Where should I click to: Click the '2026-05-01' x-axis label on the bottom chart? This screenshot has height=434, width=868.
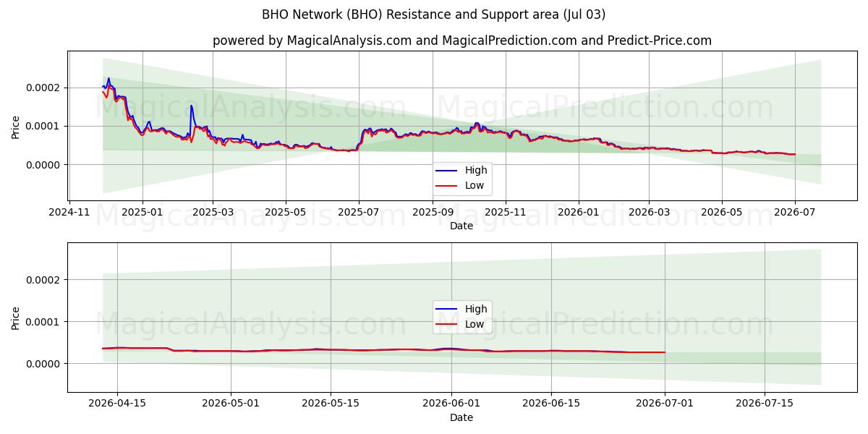(231, 404)
